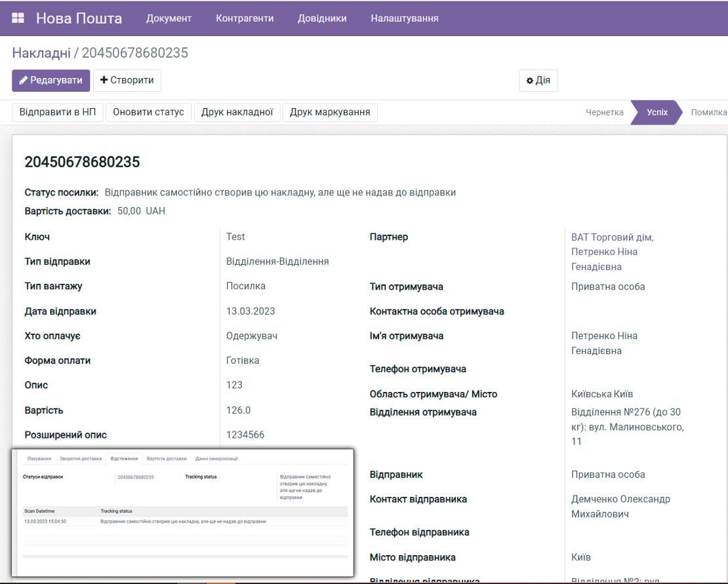Switch to the Вартість доставки tab

coord(166,459)
